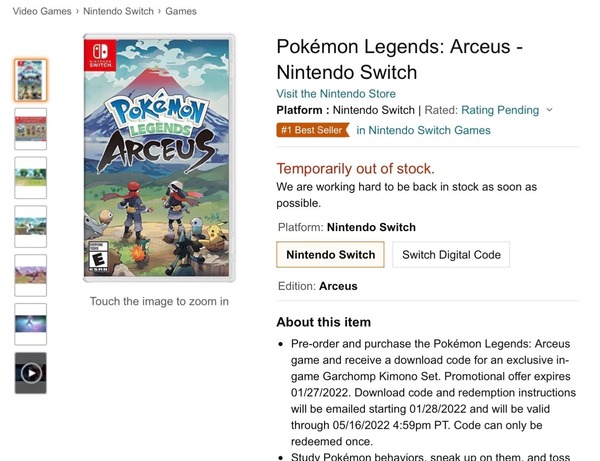Open Nintendo Switch Games best seller category
Screen dimensions: 600x461
click(x=423, y=130)
